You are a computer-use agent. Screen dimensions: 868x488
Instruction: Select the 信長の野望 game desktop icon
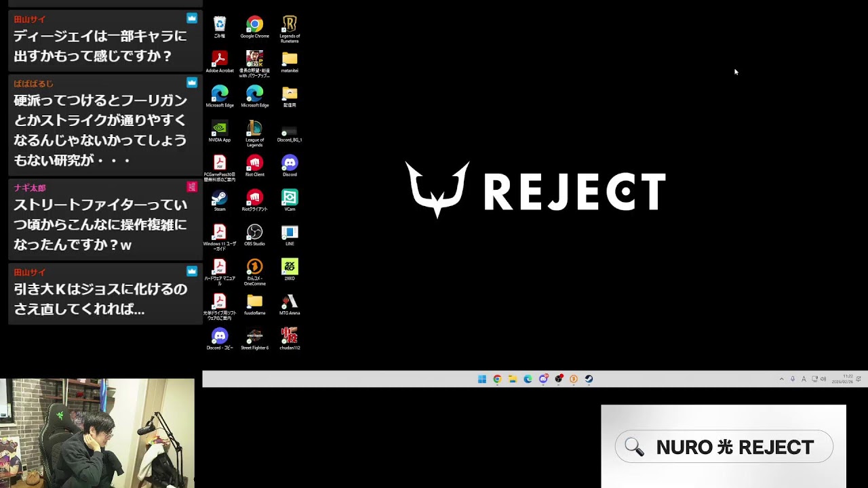(254, 64)
